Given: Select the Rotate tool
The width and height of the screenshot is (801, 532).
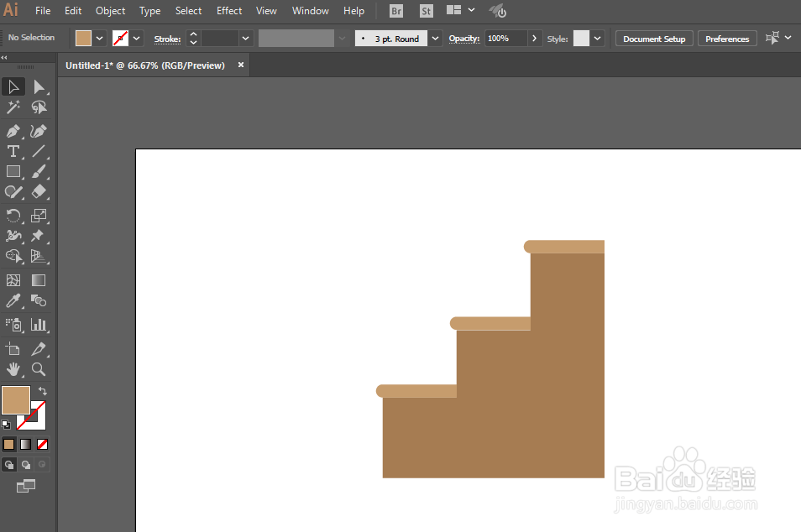Looking at the screenshot, I should pos(13,216).
